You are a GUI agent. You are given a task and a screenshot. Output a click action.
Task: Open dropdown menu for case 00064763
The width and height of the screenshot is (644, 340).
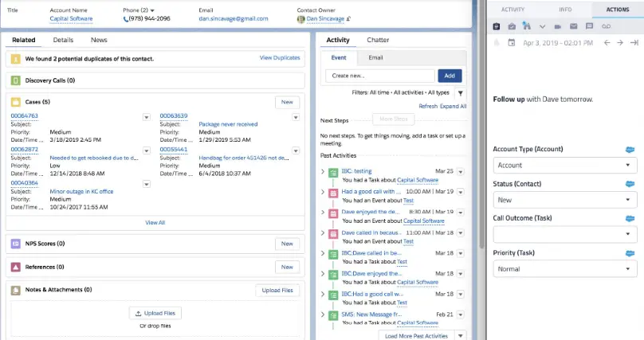pyautogui.click(x=146, y=117)
